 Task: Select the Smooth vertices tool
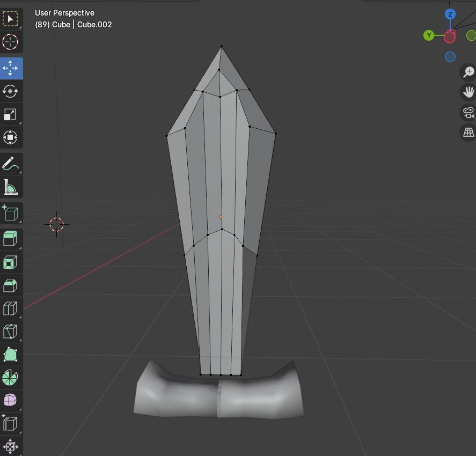pos(11,401)
